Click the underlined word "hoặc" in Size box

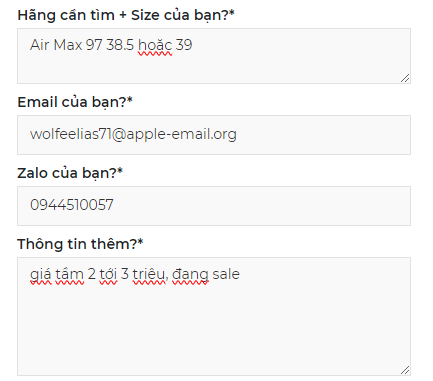pos(155,45)
